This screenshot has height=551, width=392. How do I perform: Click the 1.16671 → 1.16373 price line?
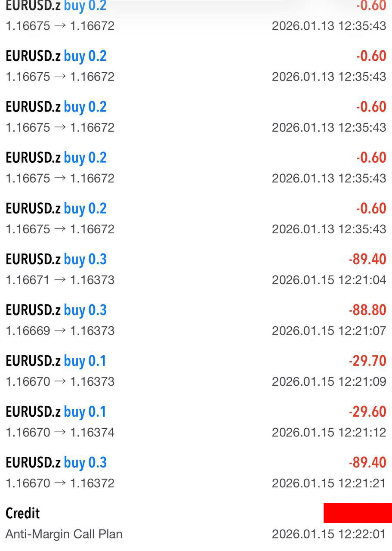click(x=60, y=280)
